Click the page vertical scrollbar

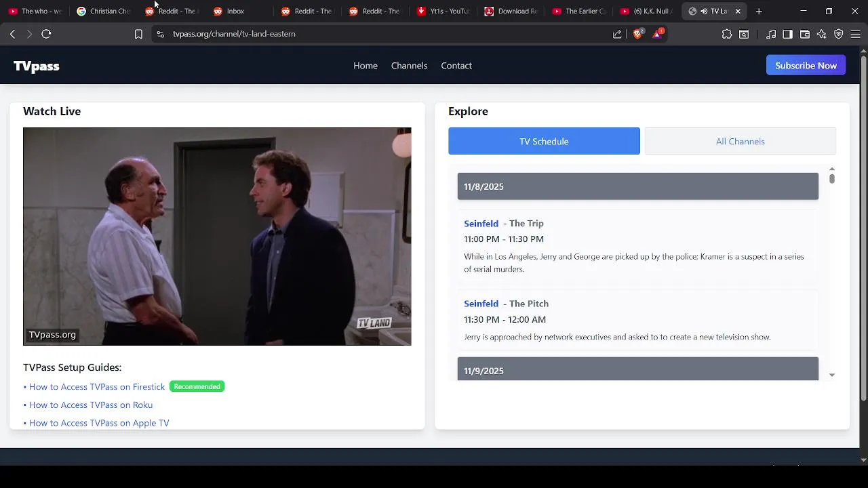coord(863,227)
